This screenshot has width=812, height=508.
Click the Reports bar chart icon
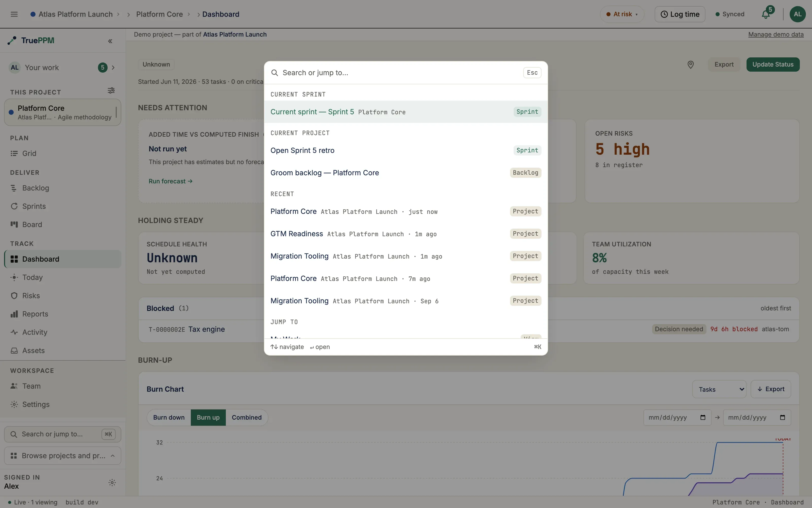[14, 314]
